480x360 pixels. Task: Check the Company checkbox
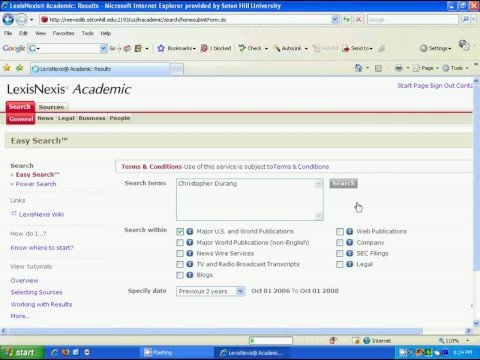tap(340, 243)
